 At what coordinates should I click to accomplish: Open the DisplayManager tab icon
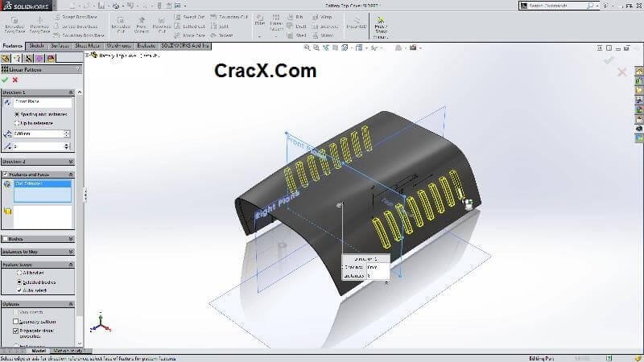click(x=51, y=58)
